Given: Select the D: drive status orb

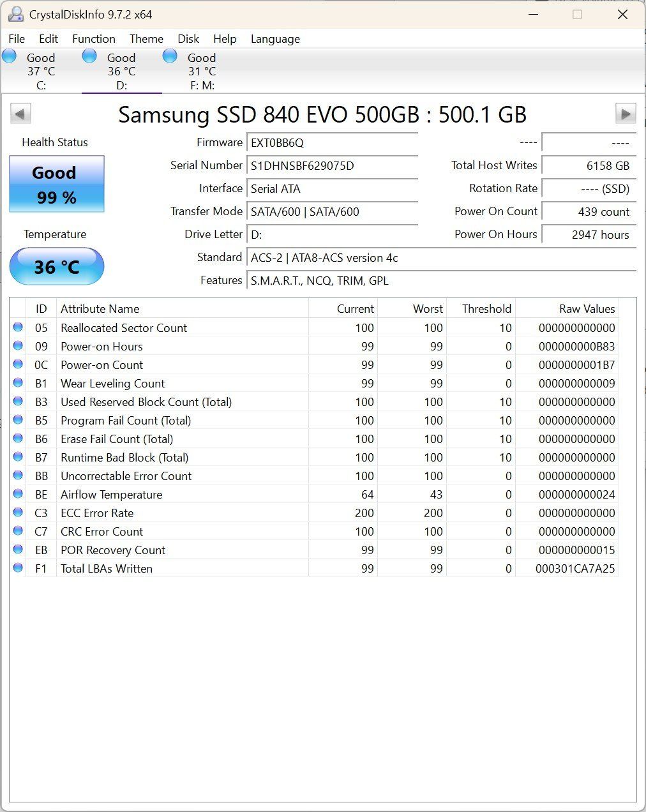Looking at the screenshot, I should 90,56.
